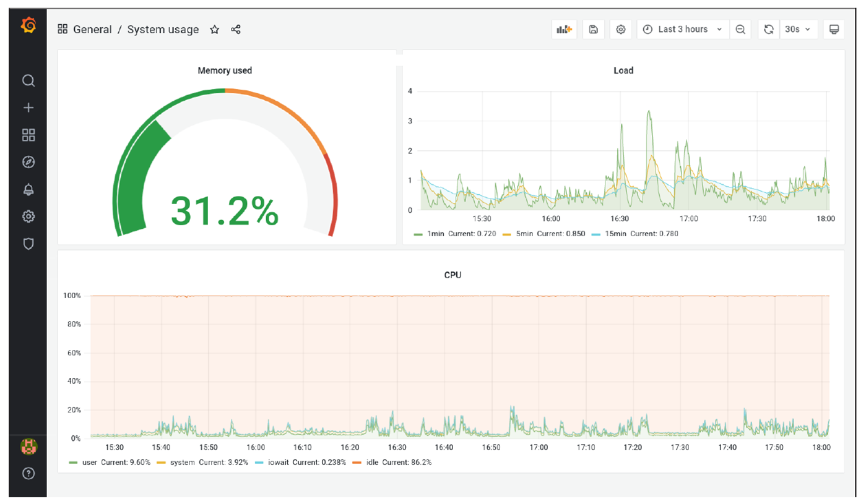Open the Load panel title menu
Screen dimensions: 866x504
tap(623, 70)
